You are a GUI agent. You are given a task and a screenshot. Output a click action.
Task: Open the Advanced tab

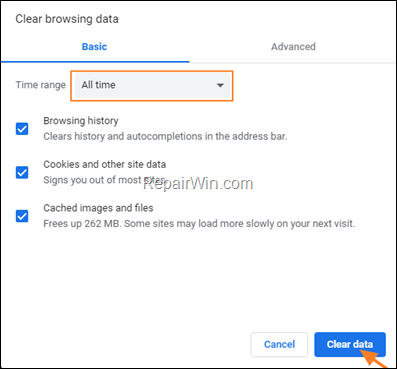pos(293,47)
